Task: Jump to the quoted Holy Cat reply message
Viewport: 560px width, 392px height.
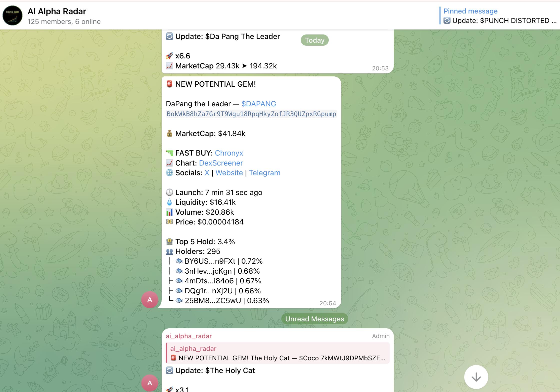Action: point(277,353)
